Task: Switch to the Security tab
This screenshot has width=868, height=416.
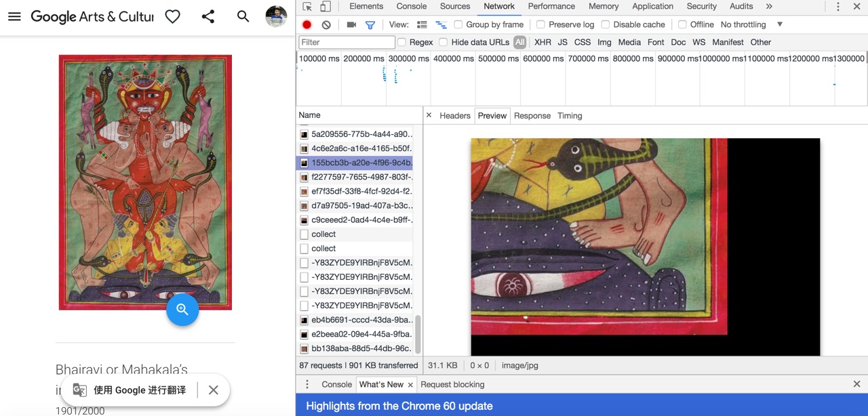Action: pos(702,6)
